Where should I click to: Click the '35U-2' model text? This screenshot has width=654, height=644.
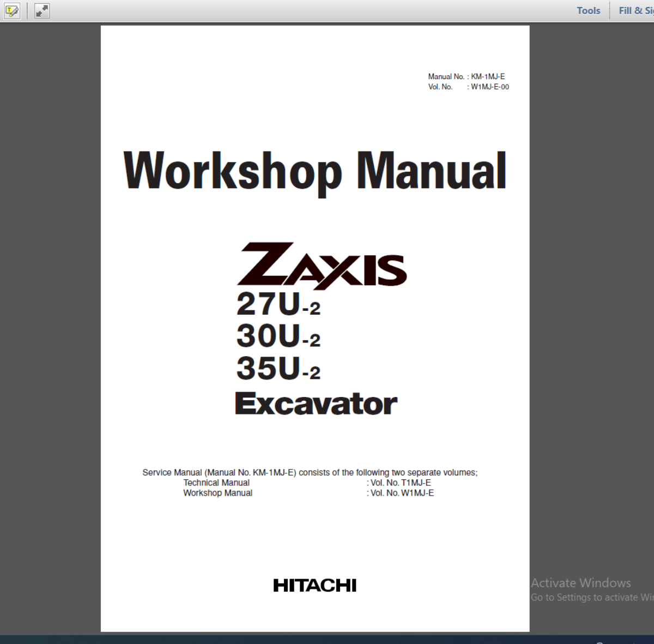click(278, 369)
